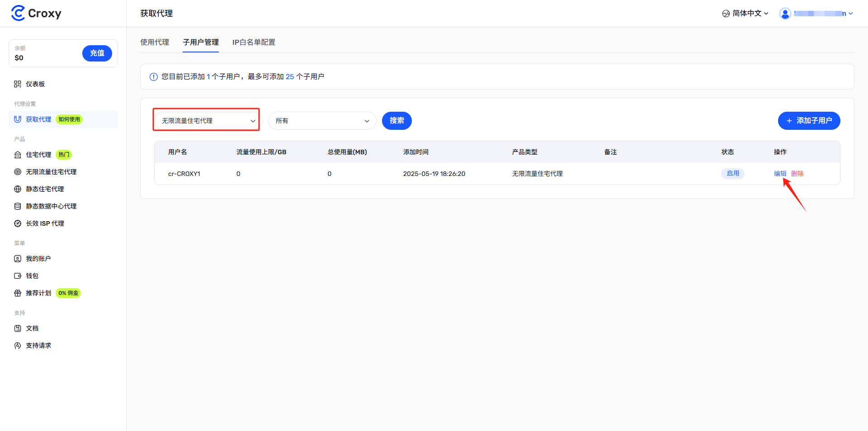
Task: Click the 备注 column header
Action: point(611,152)
